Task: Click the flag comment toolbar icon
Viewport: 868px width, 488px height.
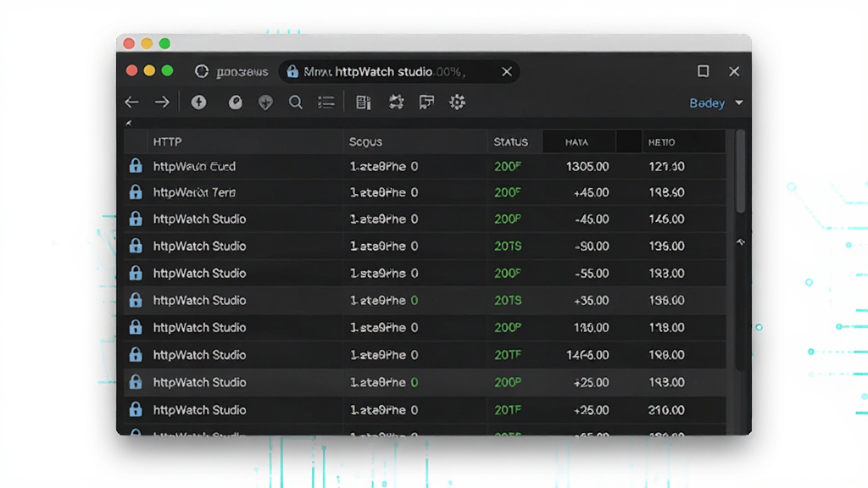Action: pyautogui.click(x=426, y=103)
